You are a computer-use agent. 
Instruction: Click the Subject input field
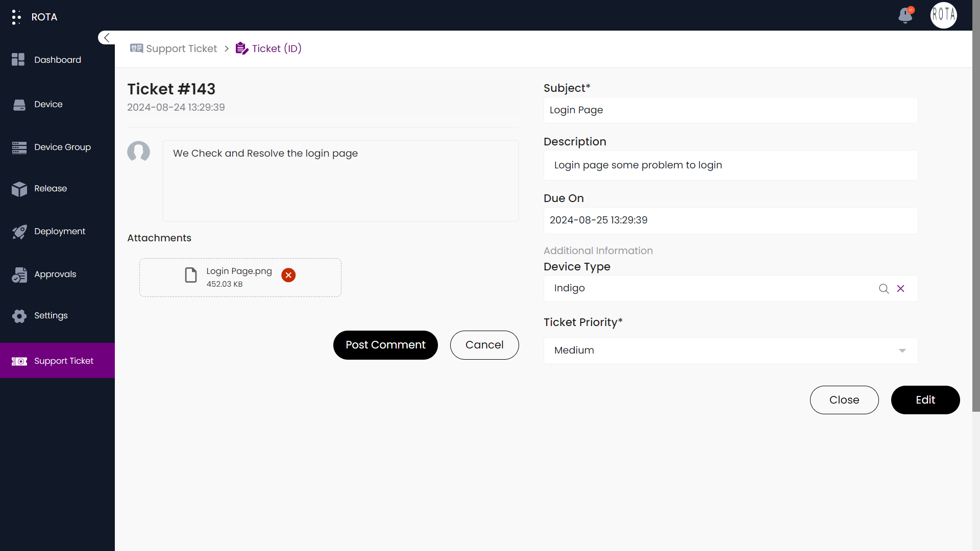[730, 110]
